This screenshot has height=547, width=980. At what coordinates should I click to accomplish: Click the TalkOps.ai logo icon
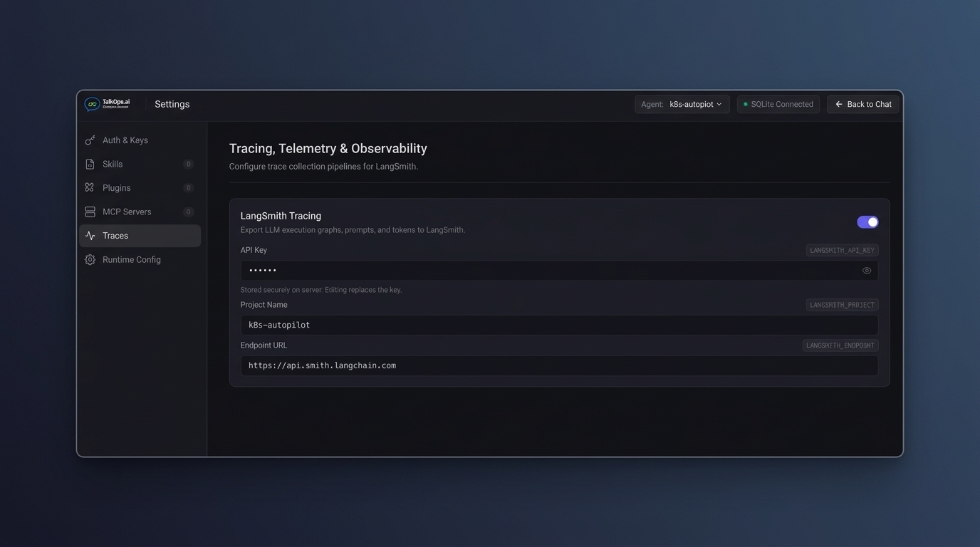[92, 104]
